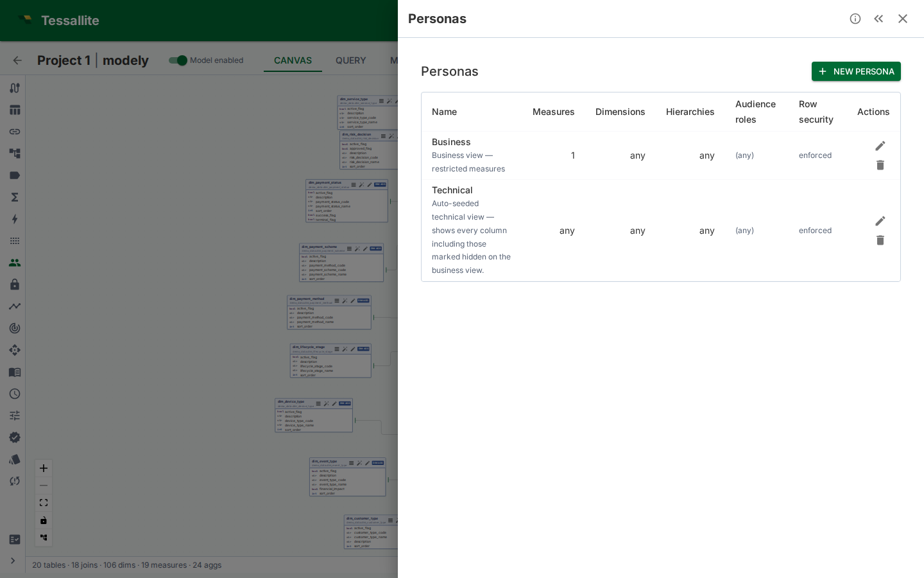
Task: Click 'enforced' in the Technical row
Action: [815, 231]
